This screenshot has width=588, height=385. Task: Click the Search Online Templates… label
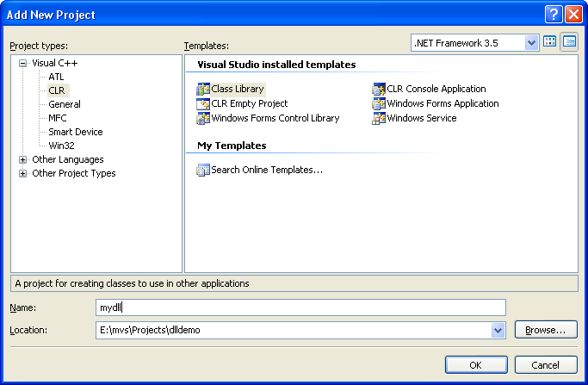267,170
